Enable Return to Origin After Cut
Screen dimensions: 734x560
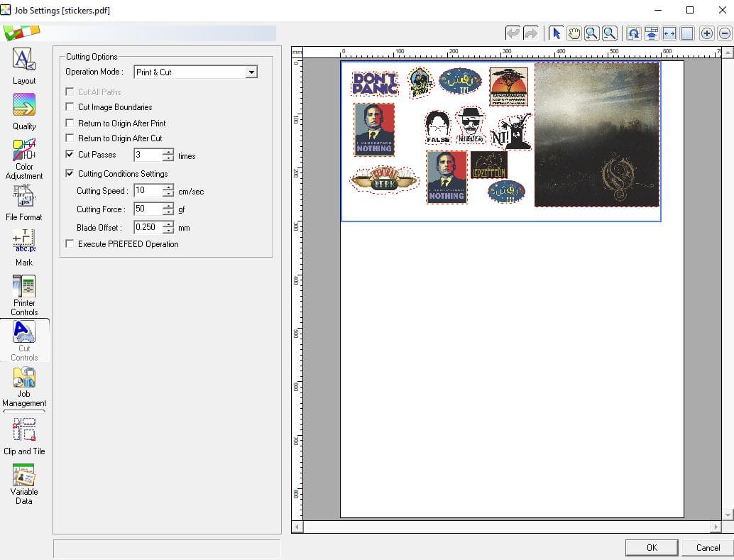(x=70, y=138)
